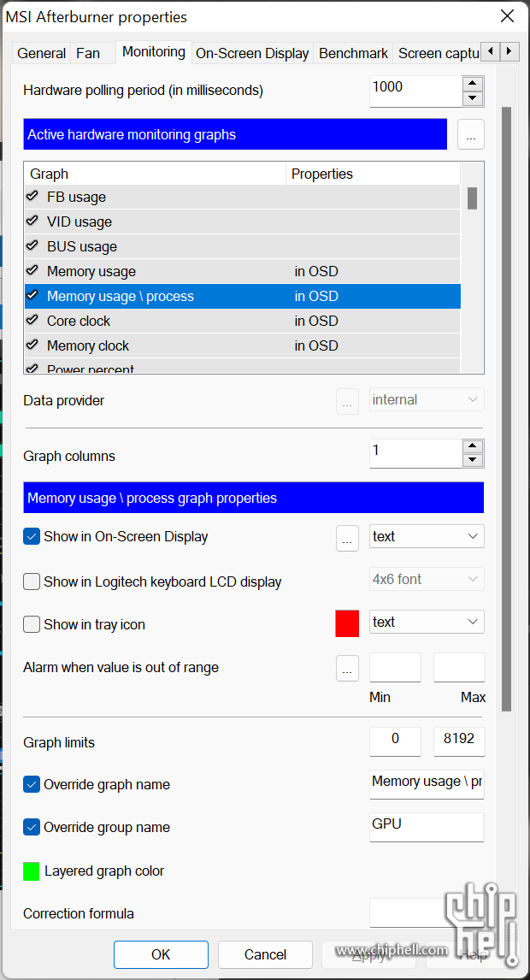530x980 pixels.
Task: Enable Show in tray icon checkbox
Action: [32, 624]
